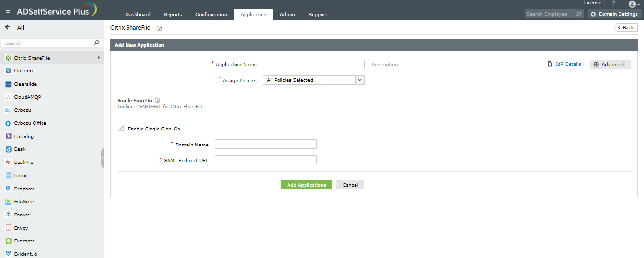Viewport: 644px width, 258px height.
Task: Click the back arrow next to All
Action: click(x=8, y=27)
